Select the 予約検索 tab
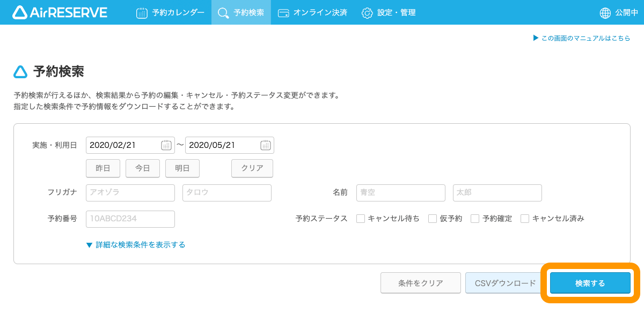This screenshot has width=644, height=314. 241,12
